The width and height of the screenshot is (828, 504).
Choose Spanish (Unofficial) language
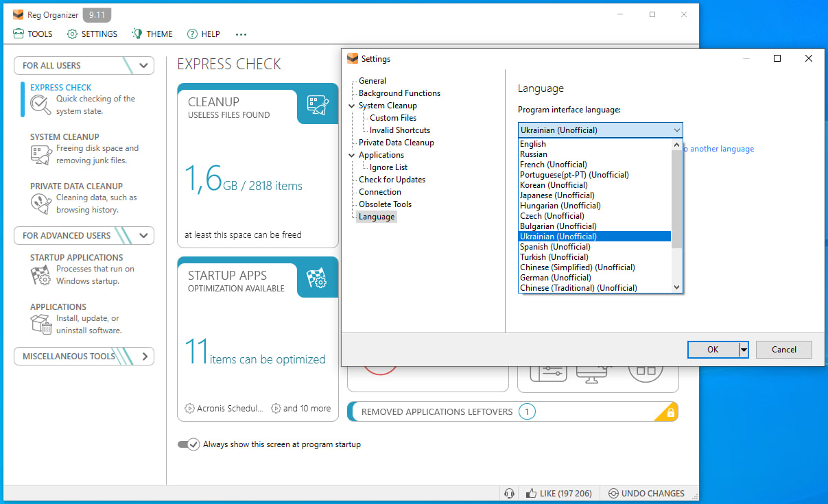pos(595,247)
